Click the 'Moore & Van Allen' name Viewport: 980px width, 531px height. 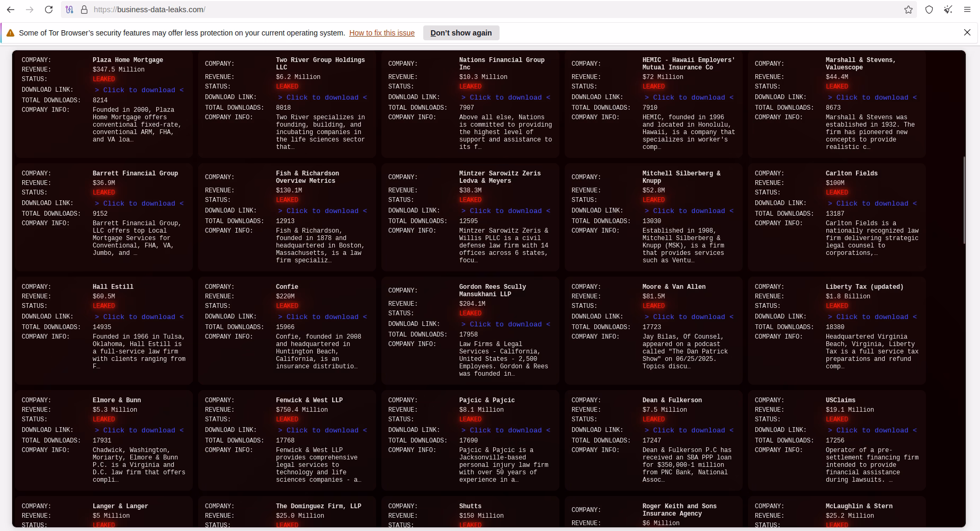pyautogui.click(x=674, y=287)
